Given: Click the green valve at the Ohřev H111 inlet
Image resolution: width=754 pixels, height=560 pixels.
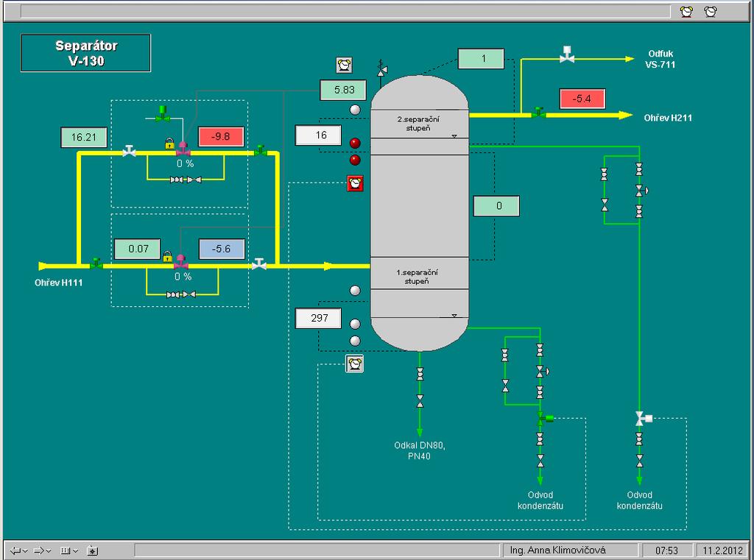Looking at the screenshot, I should point(96,263).
